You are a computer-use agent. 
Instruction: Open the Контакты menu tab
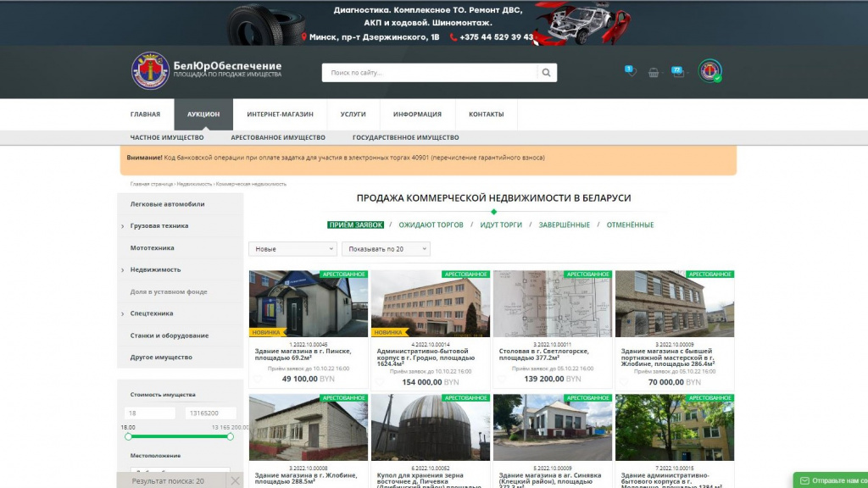[x=486, y=114]
